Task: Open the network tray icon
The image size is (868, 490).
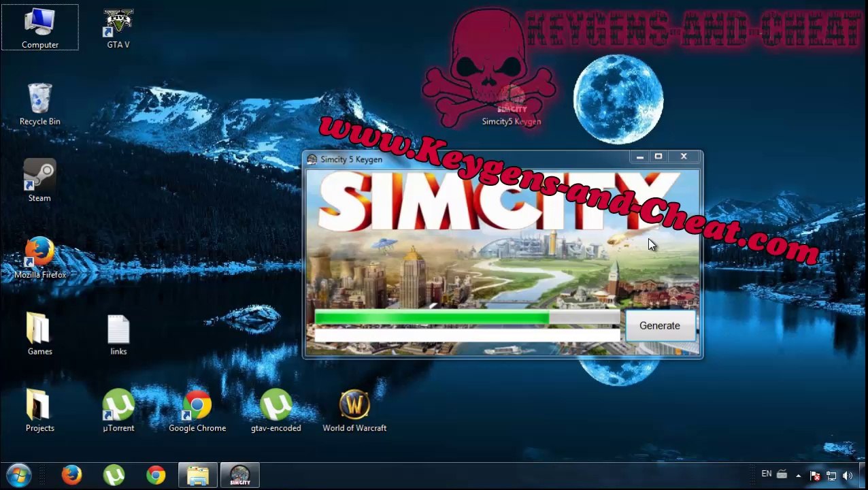Action: pyautogui.click(x=831, y=476)
